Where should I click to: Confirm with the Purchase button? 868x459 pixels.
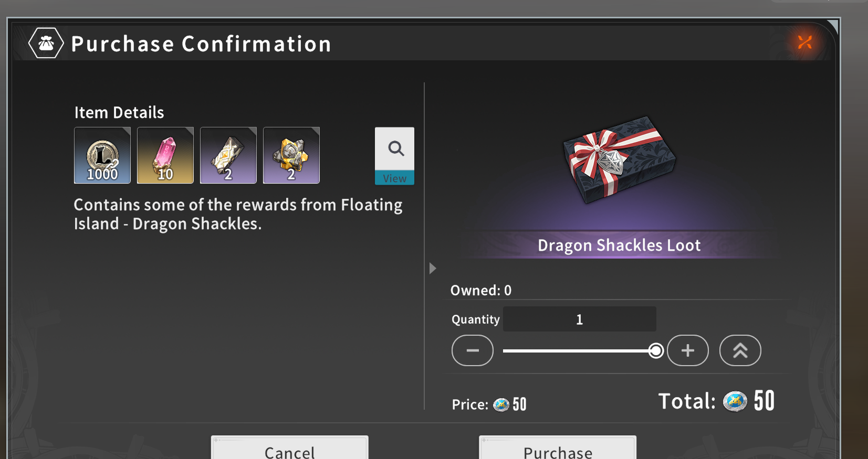click(558, 447)
